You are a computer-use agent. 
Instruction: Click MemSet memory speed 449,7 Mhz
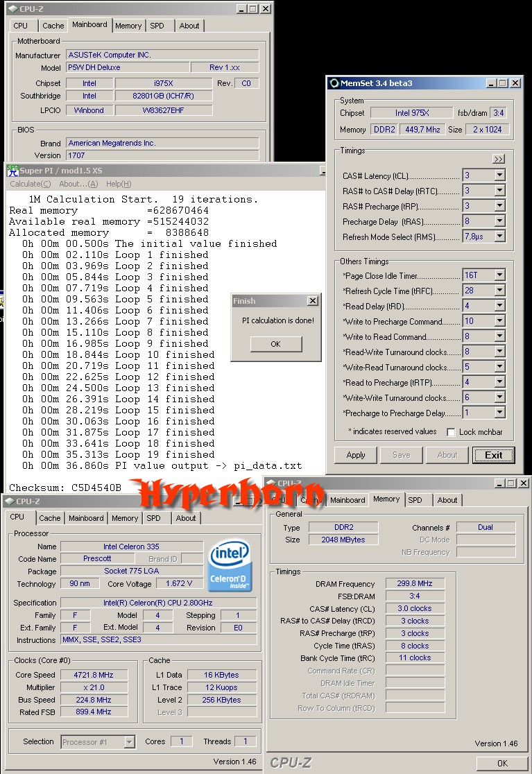[422, 129]
